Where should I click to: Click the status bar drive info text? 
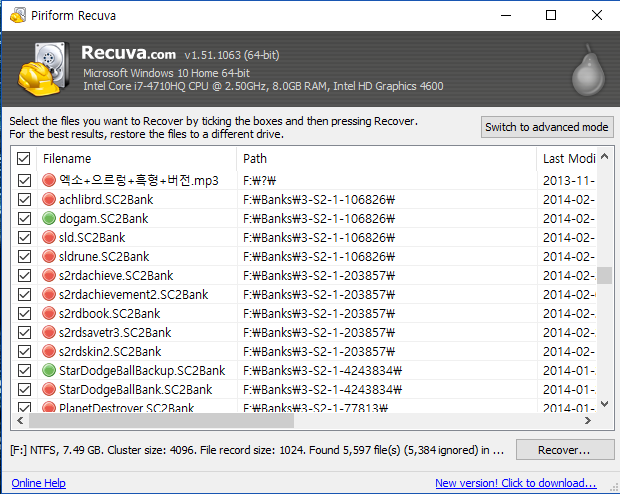[257, 450]
